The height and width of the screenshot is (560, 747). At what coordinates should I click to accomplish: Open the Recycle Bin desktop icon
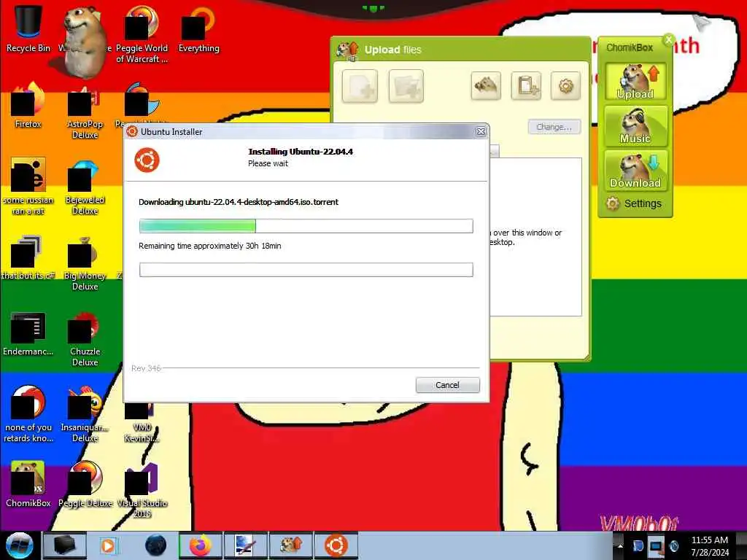click(x=28, y=28)
